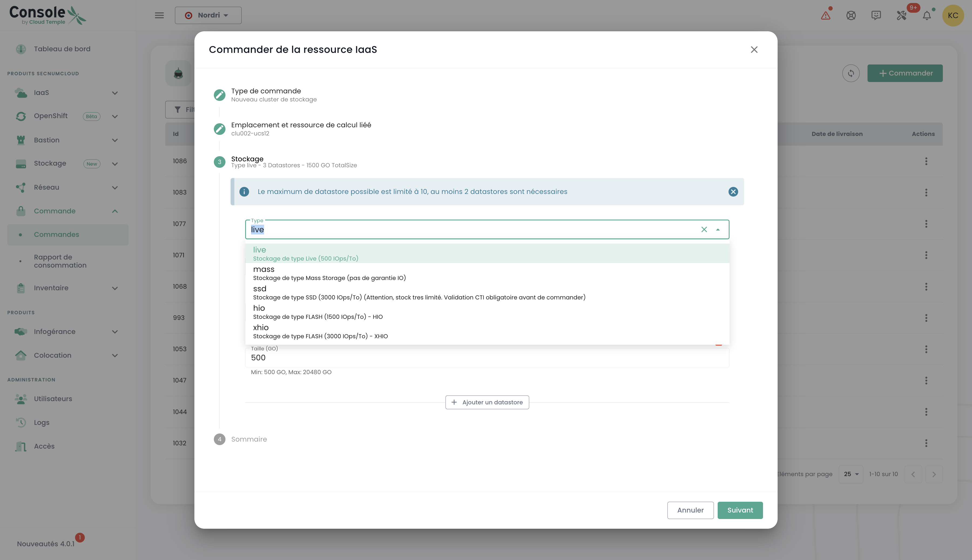Viewport: 972px width, 560px height.
Task: Click Ajouter un datastore
Action: coord(487,402)
